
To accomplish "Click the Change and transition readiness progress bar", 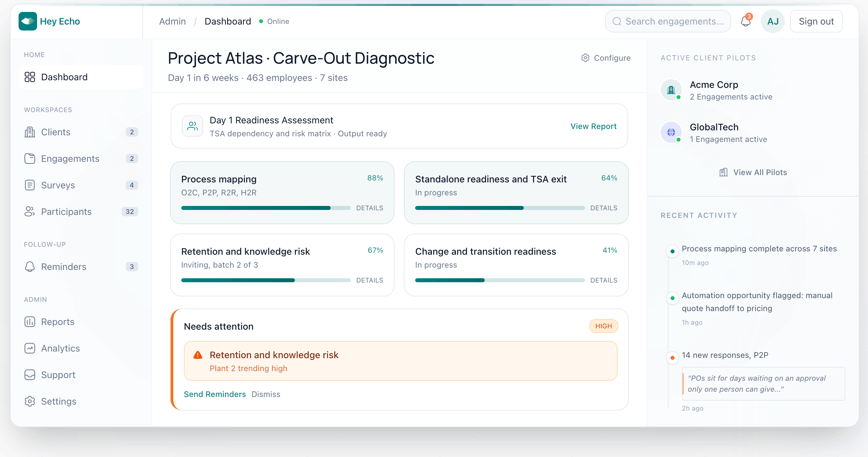I will pyautogui.click(x=500, y=280).
